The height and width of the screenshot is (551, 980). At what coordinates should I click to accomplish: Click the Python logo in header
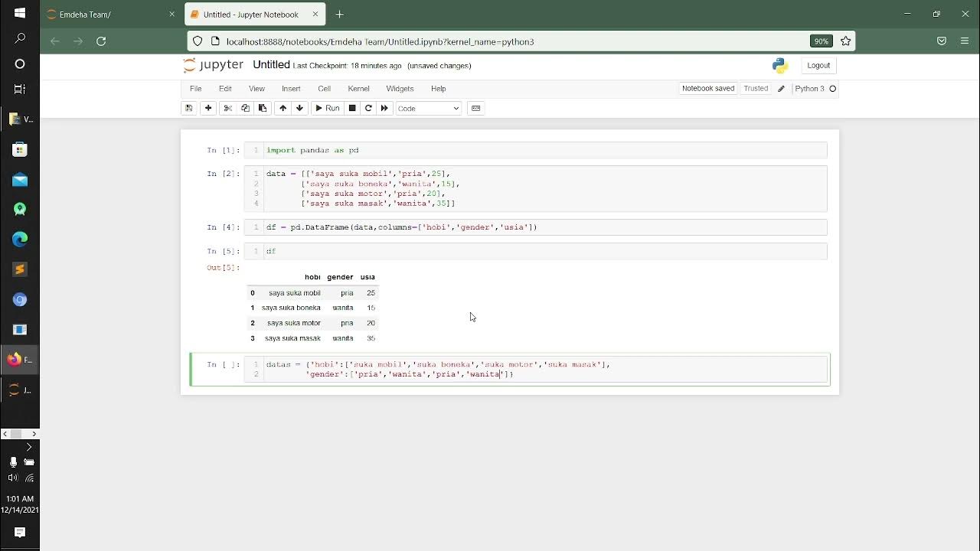point(779,66)
